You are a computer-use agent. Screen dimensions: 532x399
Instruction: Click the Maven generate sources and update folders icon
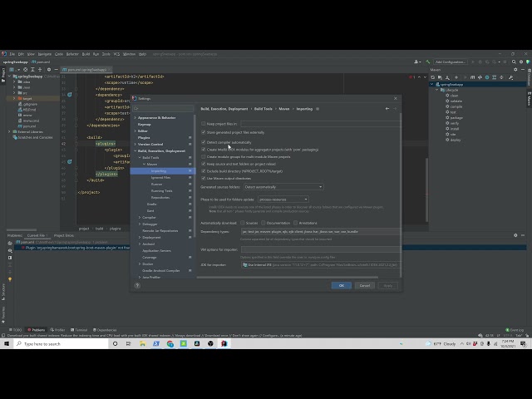[x=440, y=77]
